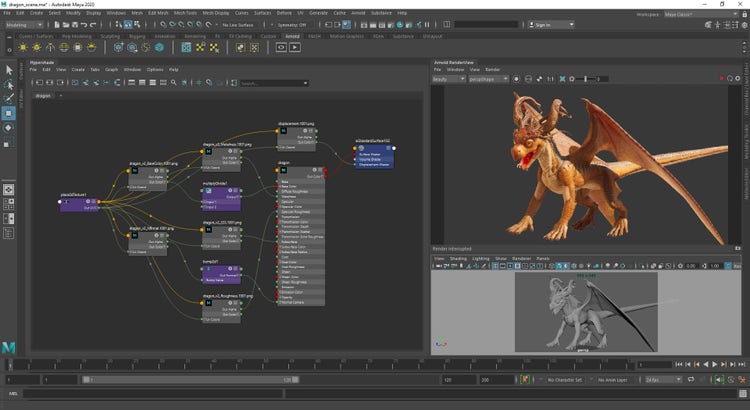Click the Maya logo icon at bottom left
This screenshot has height=410, width=750.
click(x=9, y=347)
